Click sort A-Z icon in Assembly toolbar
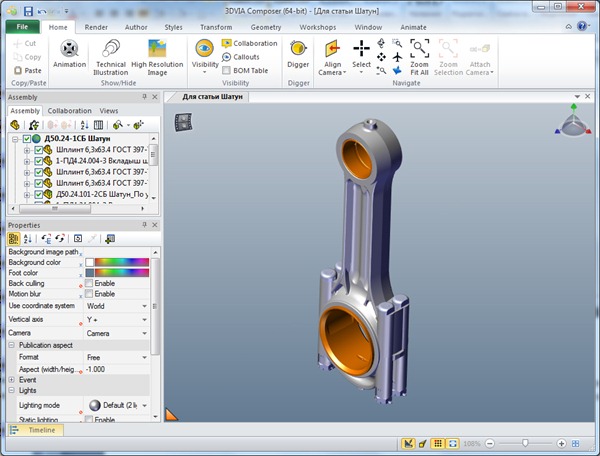This screenshot has width=600, height=456. [x=84, y=125]
